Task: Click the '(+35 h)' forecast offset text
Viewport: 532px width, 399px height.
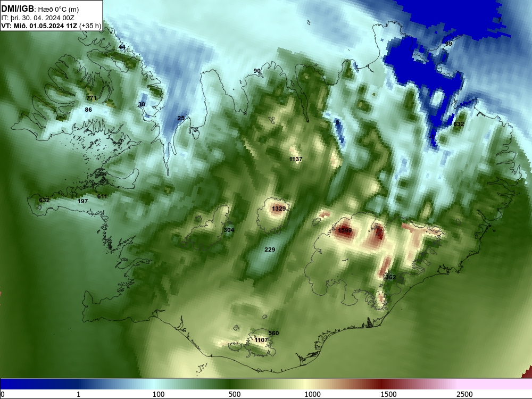Action: 90,26
